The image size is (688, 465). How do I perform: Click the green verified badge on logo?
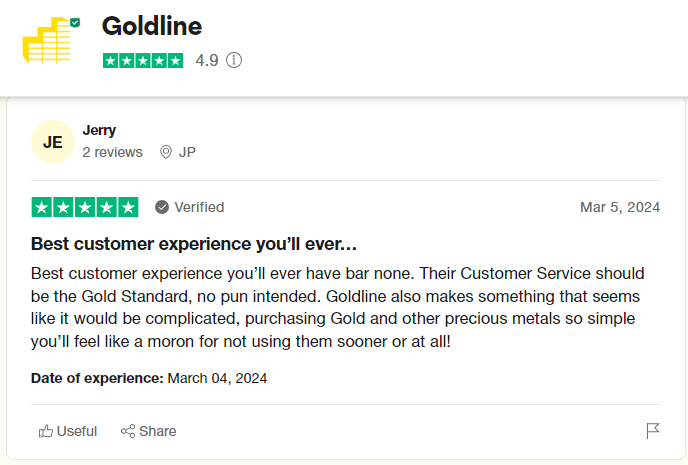point(75,21)
